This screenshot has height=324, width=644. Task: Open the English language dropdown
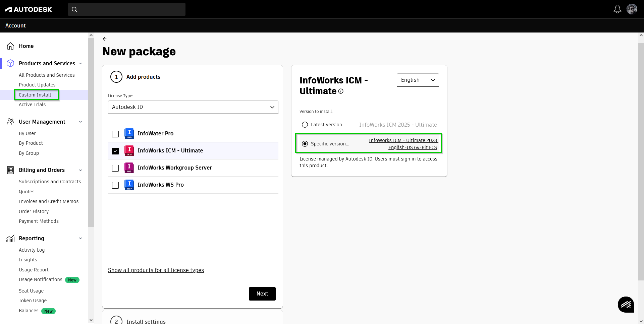point(418,80)
